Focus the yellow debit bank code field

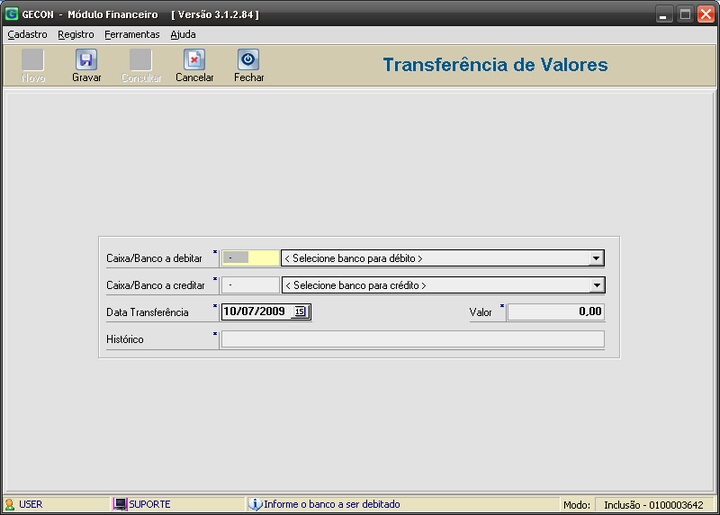250,258
